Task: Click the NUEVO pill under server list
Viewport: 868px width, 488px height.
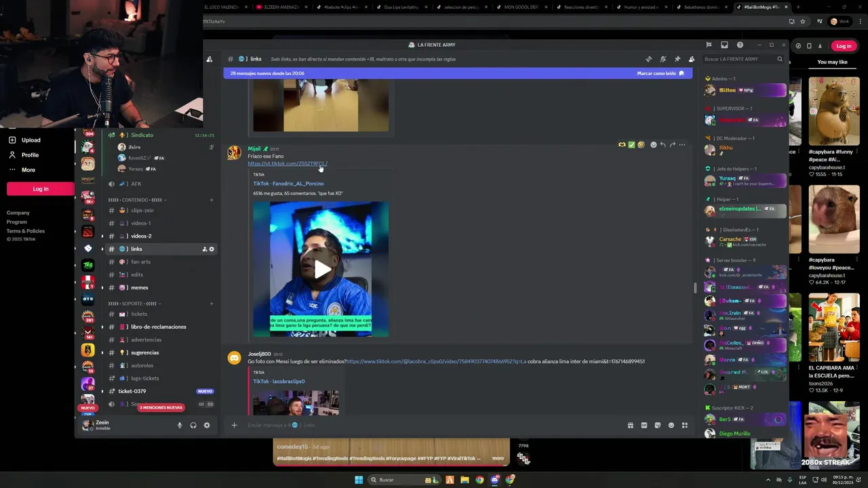Action: point(88,408)
